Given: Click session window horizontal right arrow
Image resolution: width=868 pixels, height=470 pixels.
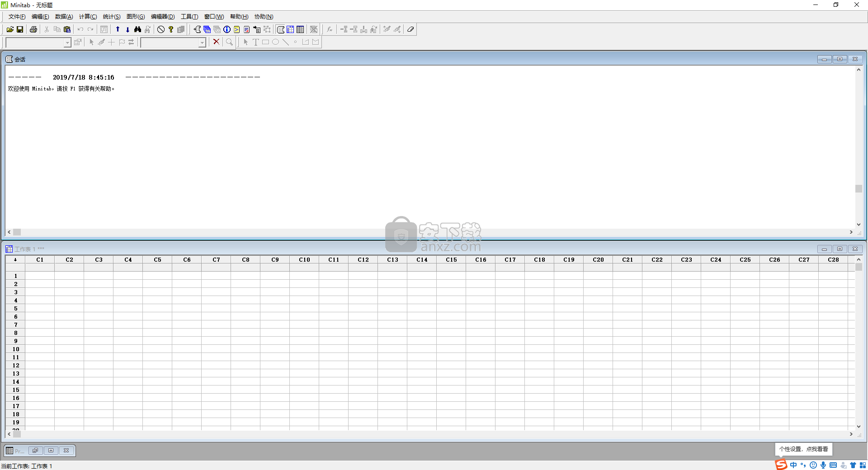Looking at the screenshot, I should click(851, 232).
